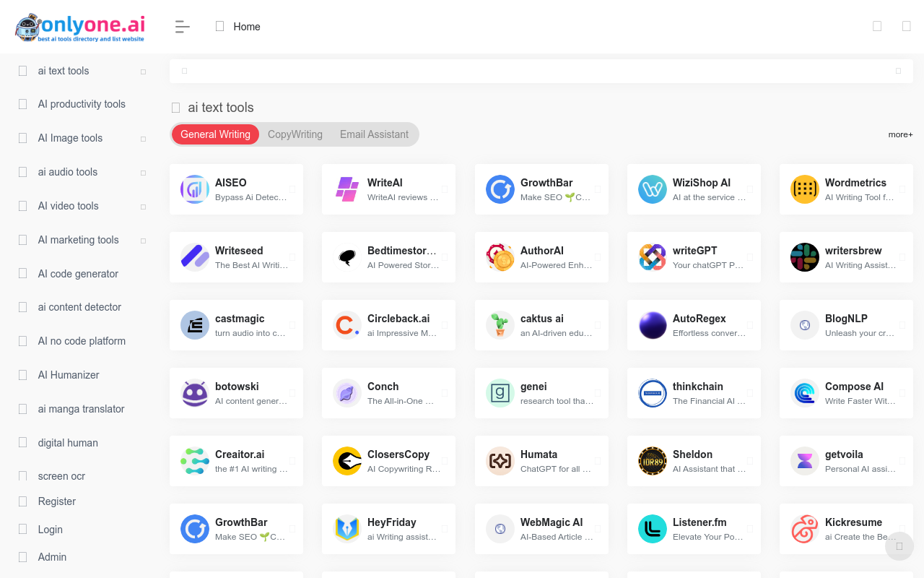
Task: Expand the AI Image tools sidebar arrow
Action: tap(143, 139)
